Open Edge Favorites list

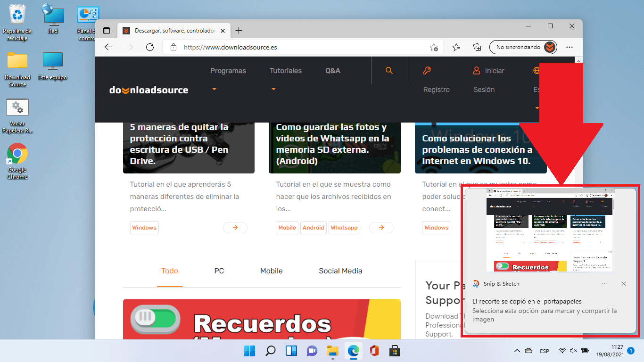(x=456, y=47)
